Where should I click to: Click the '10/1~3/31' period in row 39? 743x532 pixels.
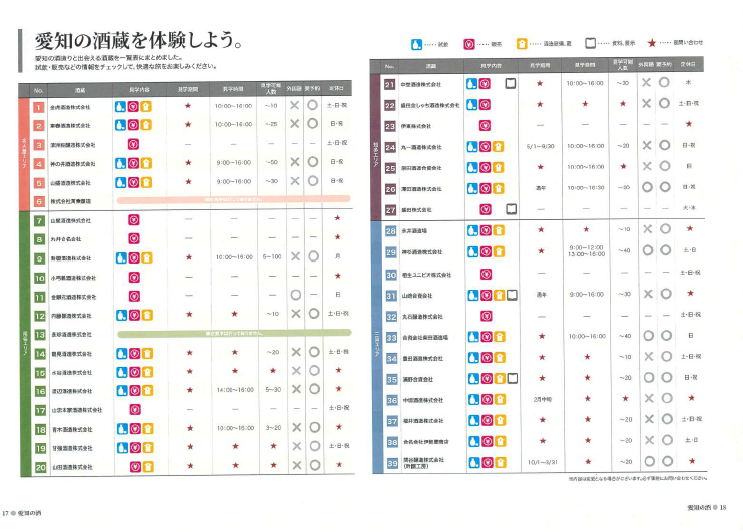click(x=543, y=462)
